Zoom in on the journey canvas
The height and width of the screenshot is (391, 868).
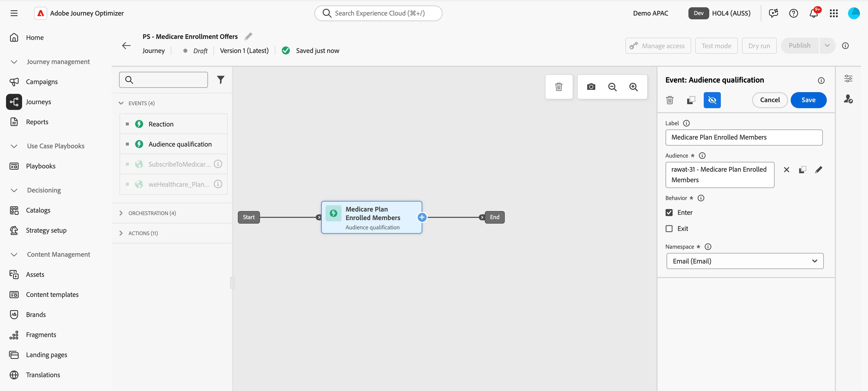(x=633, y=87)
